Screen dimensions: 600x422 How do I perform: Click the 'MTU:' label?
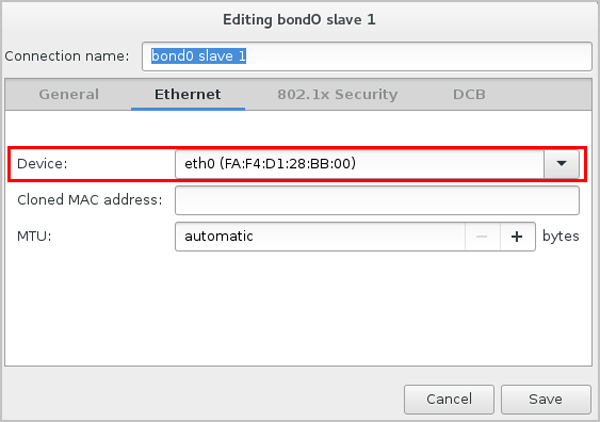(x=35, y=237)
